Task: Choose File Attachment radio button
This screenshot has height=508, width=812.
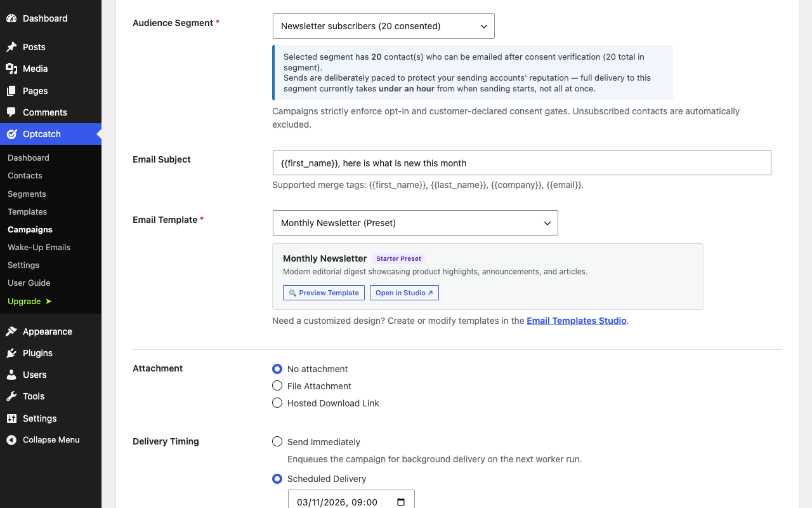Action: [277, 386]
